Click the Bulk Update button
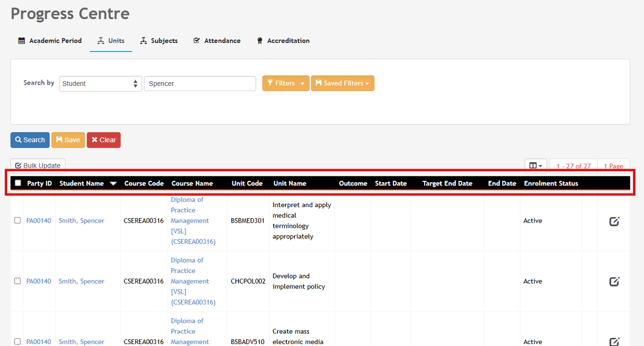The width and height of the screenshot is (644, 346). (x=38, y=166)
